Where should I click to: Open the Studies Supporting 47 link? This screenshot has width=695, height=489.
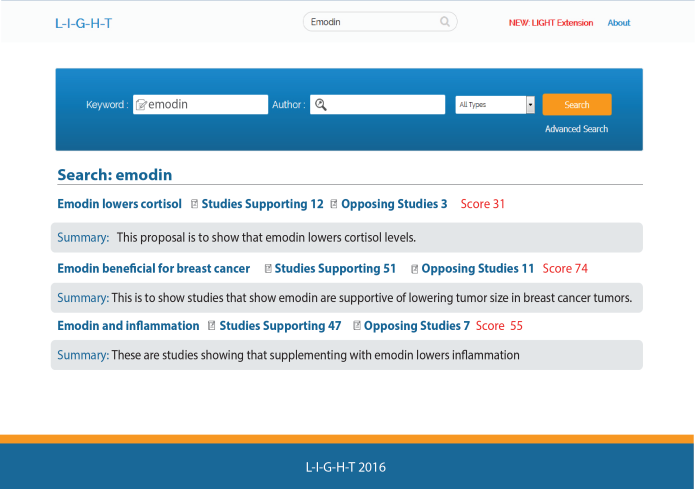(x=280, y=326)
